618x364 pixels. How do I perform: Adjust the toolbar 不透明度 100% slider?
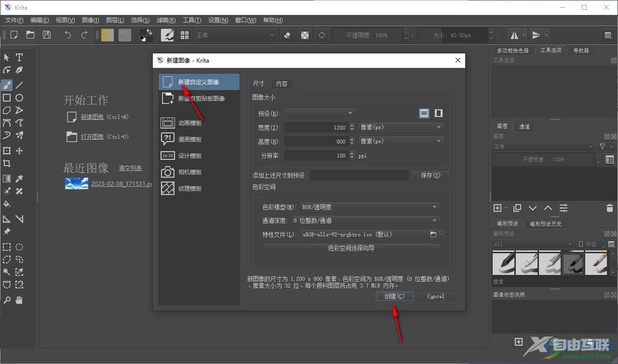[367, 35]
